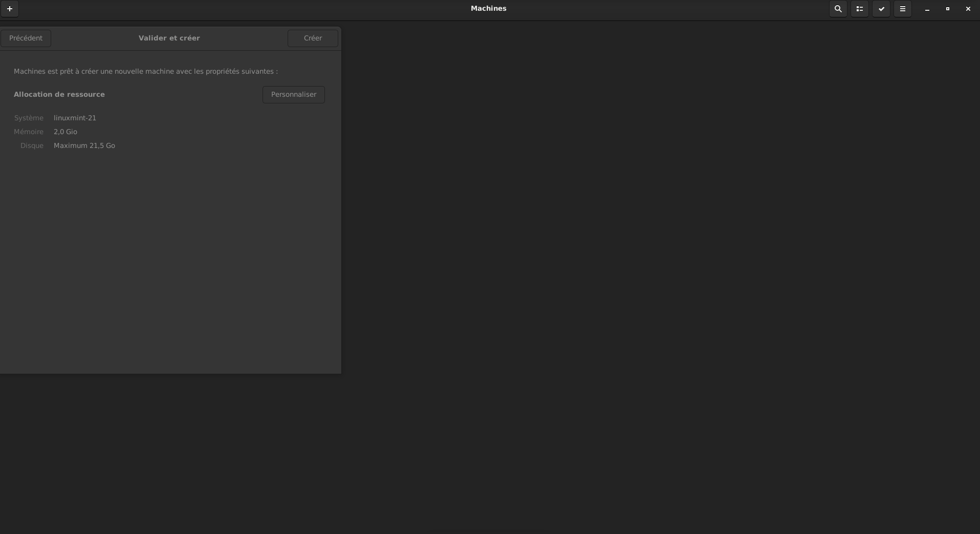980x534 pixels.
Task: Click the Machines window title
Action: coord(489,8)
